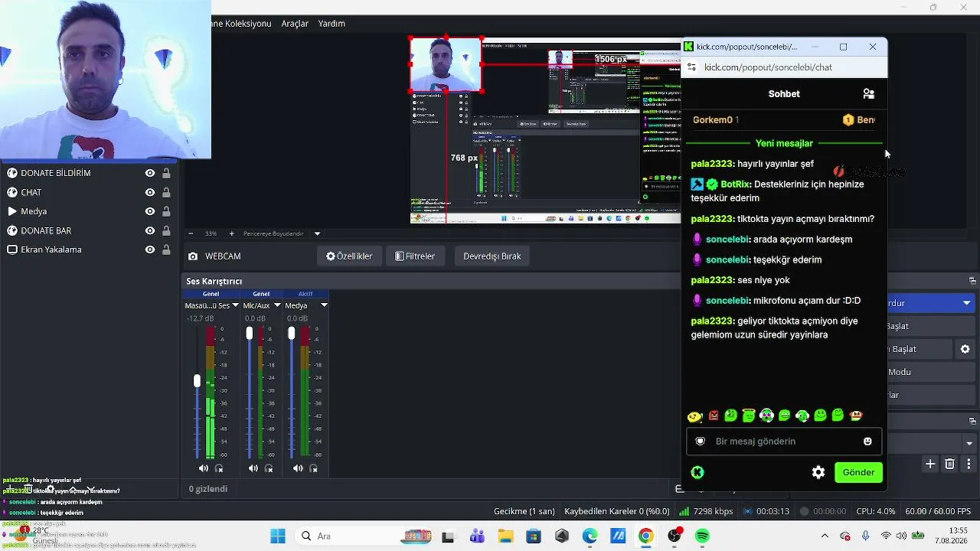Adjust Medya volume slider handle

pos(292,333)
